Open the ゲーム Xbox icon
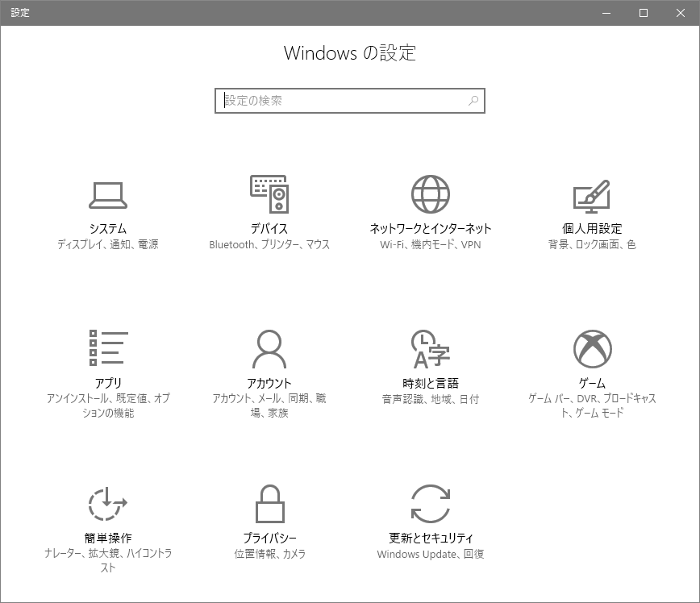Screen dimensions: 700x603 pos(593,349)
